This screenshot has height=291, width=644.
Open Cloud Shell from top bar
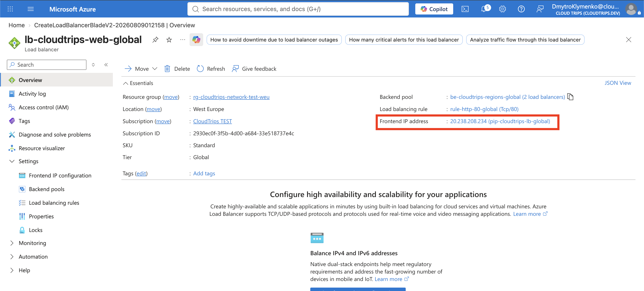(465, 9)
